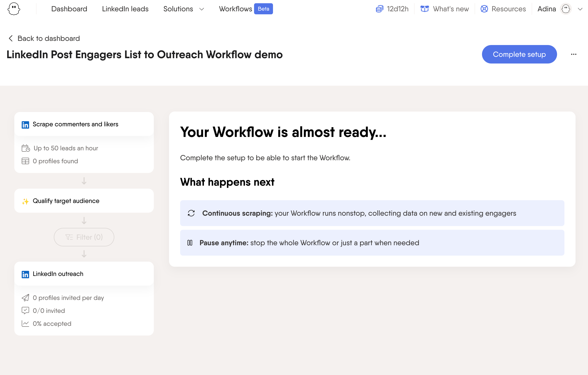Click the calendar clock schedule icon
Screen dimensions: 588x375
[x=26, y=148]
